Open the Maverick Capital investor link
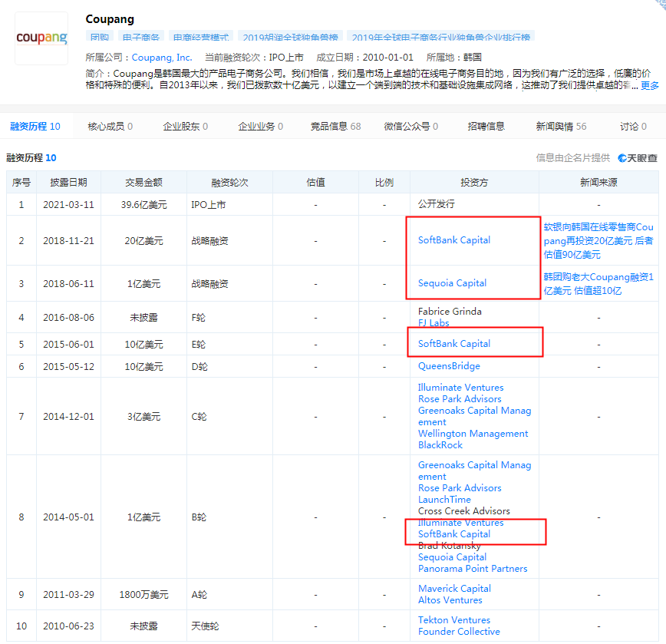 pyautogui.click(x=454, y=589)
